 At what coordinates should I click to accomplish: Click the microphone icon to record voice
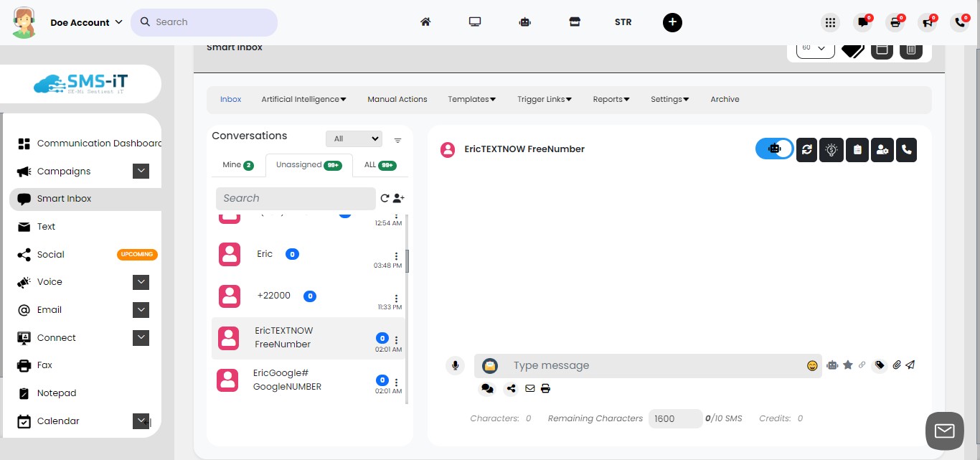point(455,365)
